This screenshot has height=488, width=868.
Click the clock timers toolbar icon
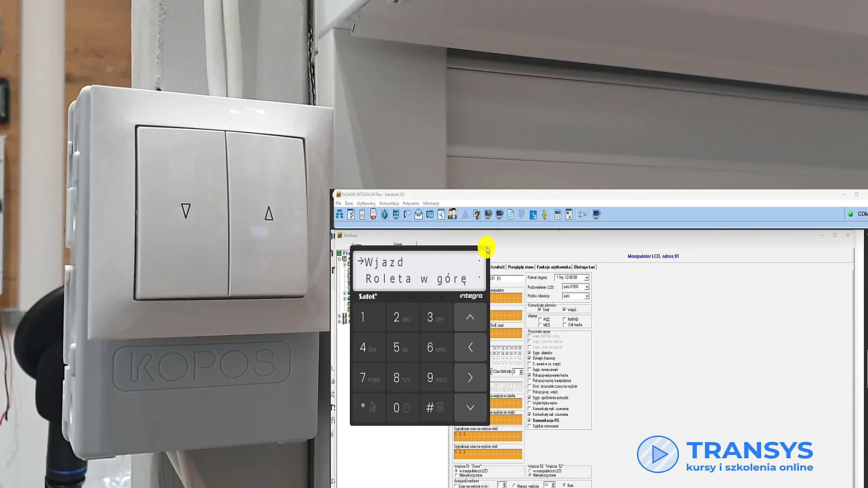point(533,214)
